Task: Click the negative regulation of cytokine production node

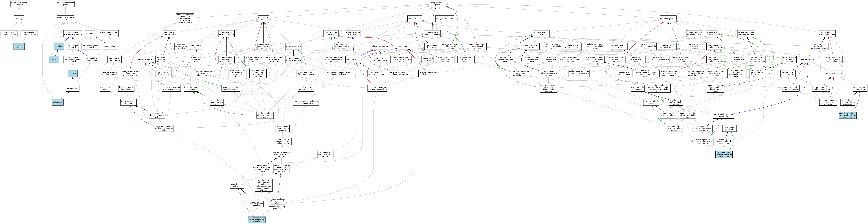Action: [x=828, y=102]
